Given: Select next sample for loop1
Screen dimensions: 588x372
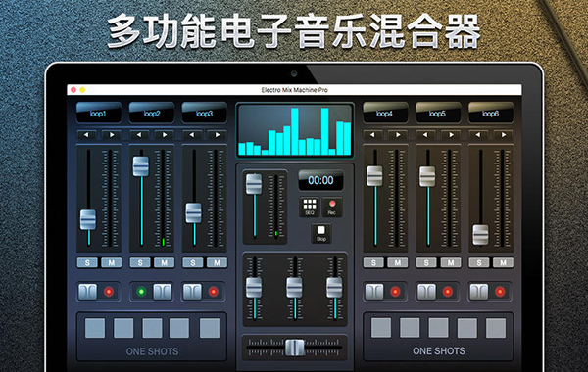Looking at the screenshot, I should (112, 135).
